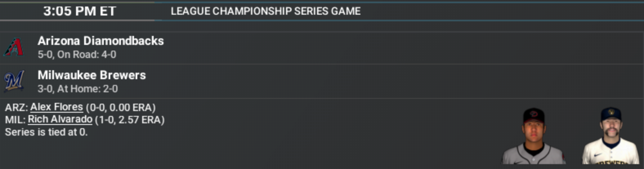Open Alex Flores's player portrait
The width and height of the screenshot is (644, 169).
533,137
